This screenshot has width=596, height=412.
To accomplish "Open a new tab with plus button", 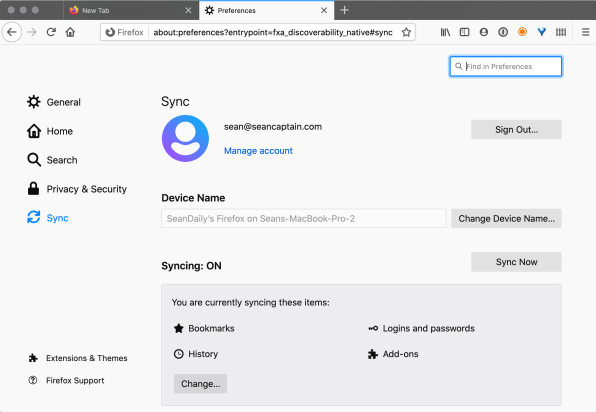I will [x=344, y=10].
